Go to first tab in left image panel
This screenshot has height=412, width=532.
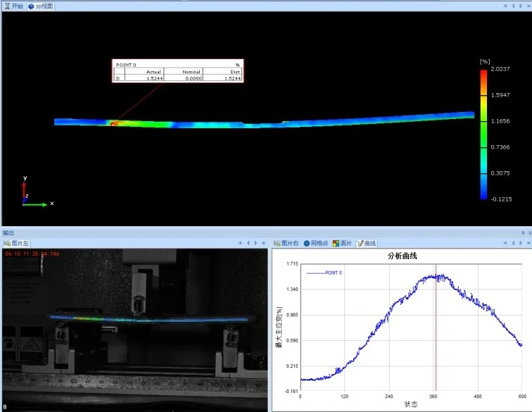click(x=240, y=243)
